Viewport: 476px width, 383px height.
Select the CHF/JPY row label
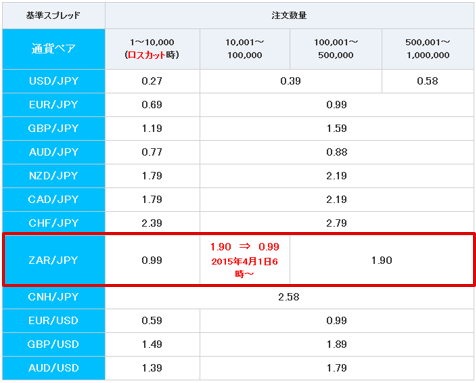point(54,223)
